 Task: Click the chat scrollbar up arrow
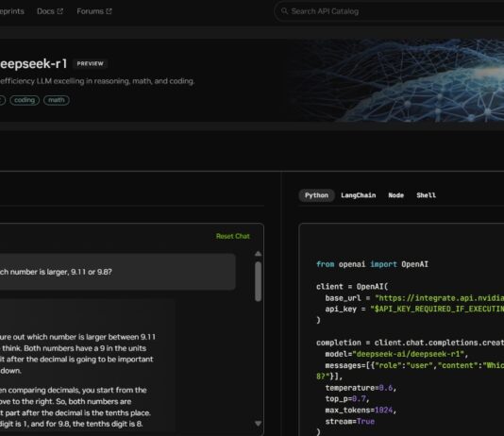(258, 254)
